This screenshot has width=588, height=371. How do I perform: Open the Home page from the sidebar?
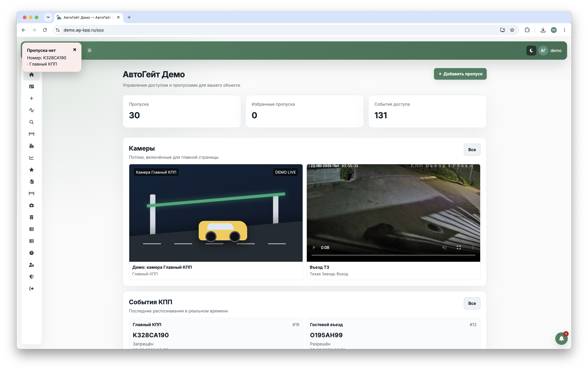coord(32,75)
